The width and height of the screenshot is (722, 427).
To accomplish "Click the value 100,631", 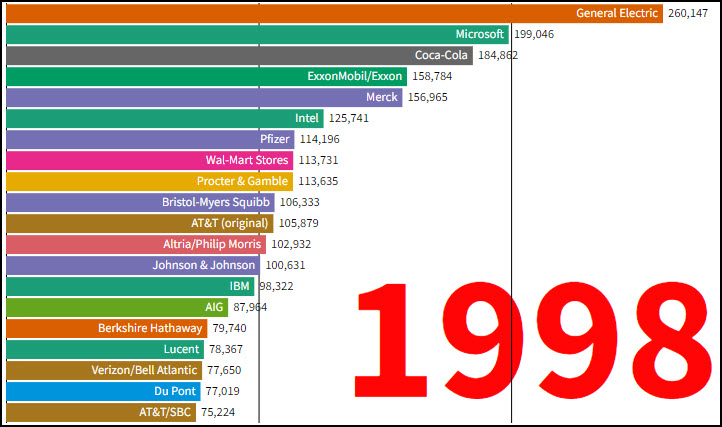I will tap(285, 265).
